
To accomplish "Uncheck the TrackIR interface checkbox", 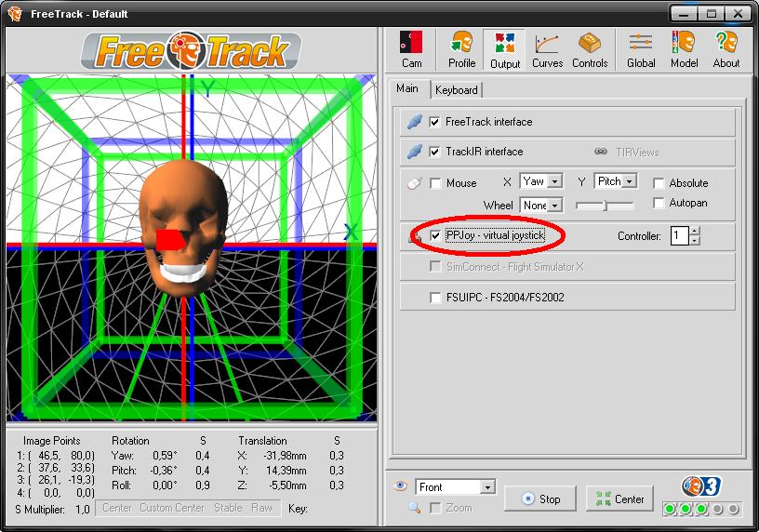I will tap(434, 152).
